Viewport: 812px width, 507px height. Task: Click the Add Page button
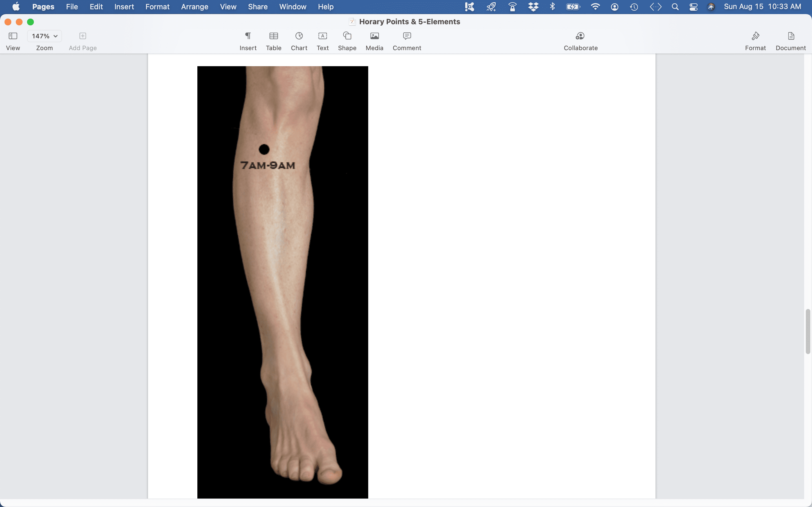click(x=83, y=36)
